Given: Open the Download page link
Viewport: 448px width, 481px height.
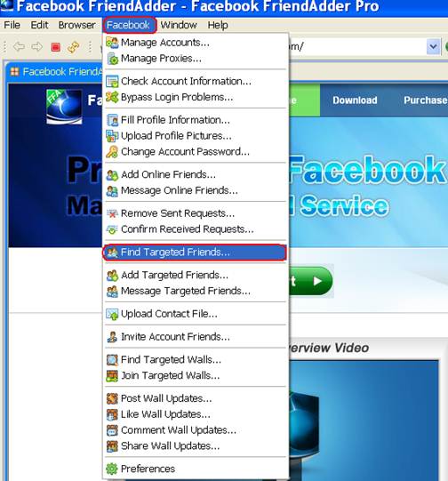Looking at the screenshot, I should point(355,100).
